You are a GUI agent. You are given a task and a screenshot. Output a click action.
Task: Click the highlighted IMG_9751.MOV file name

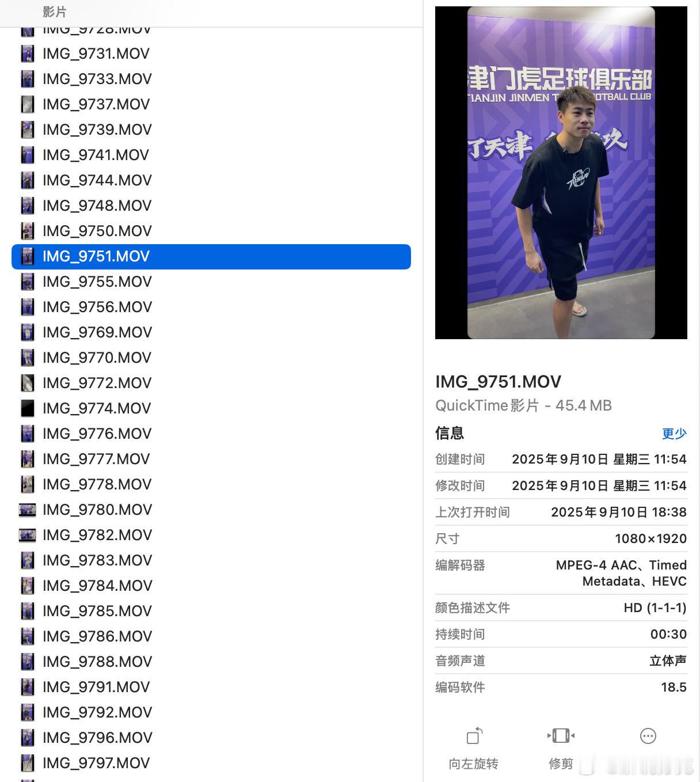coord(96,256)
